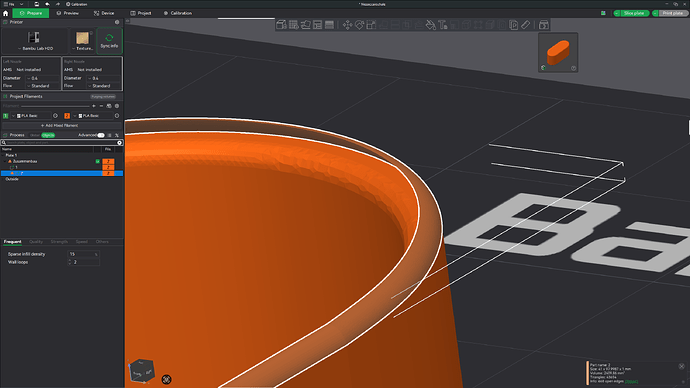
Task: Add a filament with plus icon
Action: 94,106
